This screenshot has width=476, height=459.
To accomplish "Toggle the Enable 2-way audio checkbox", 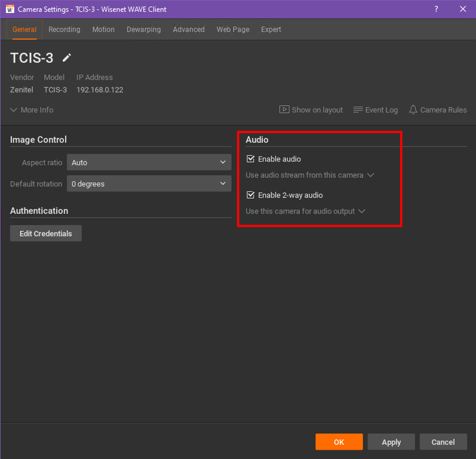I will point(250,195).
